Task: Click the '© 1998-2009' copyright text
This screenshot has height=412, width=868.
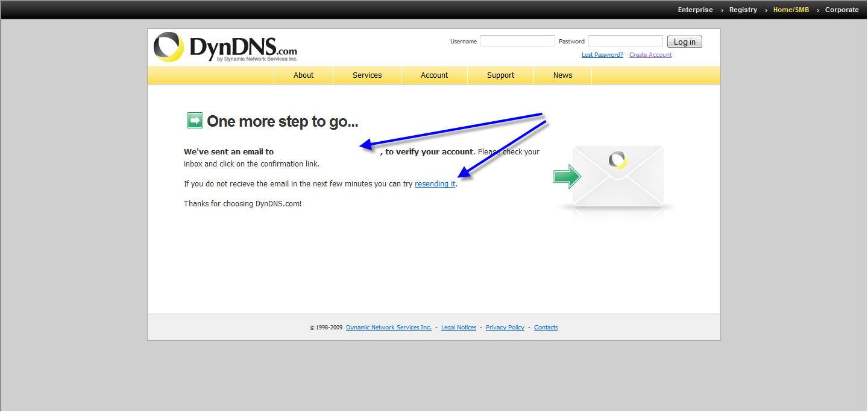Action: click(326, 328)
